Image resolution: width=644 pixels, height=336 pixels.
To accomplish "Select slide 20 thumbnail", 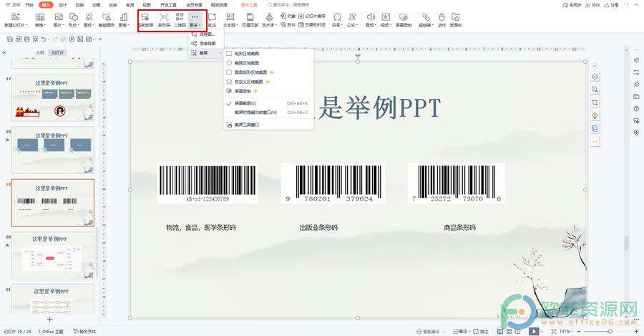I will (x=52, y=255).
